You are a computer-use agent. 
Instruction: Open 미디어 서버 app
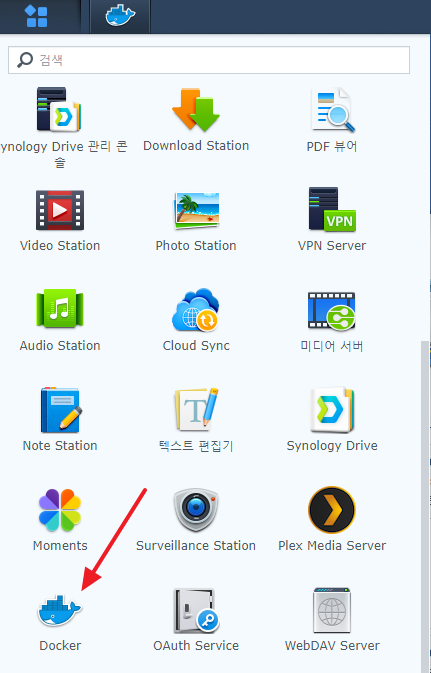(332, 310)
